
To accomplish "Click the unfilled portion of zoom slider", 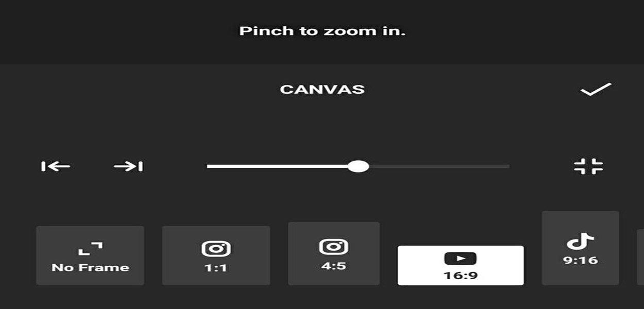I will pyautogui.click(x=439, y=166).
